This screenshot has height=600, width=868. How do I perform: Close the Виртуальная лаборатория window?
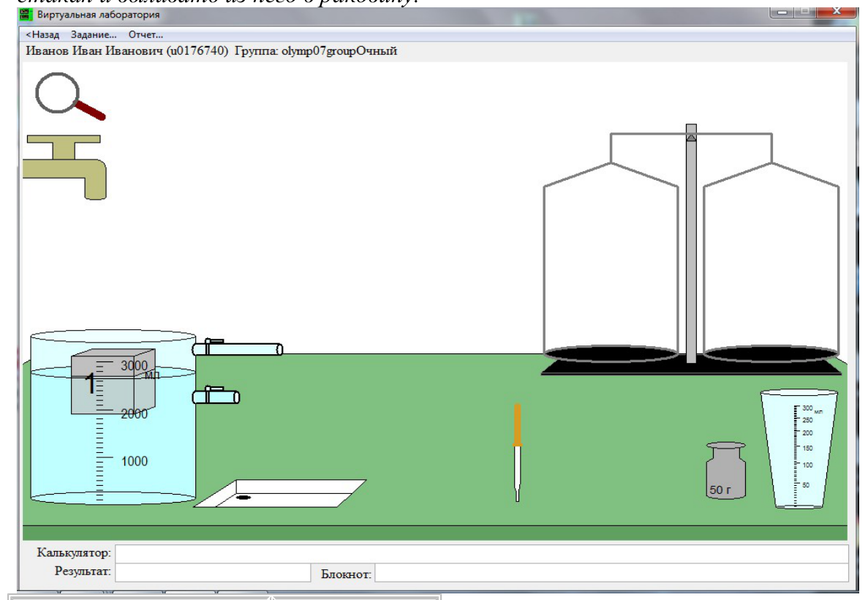[x=837, y=11]
